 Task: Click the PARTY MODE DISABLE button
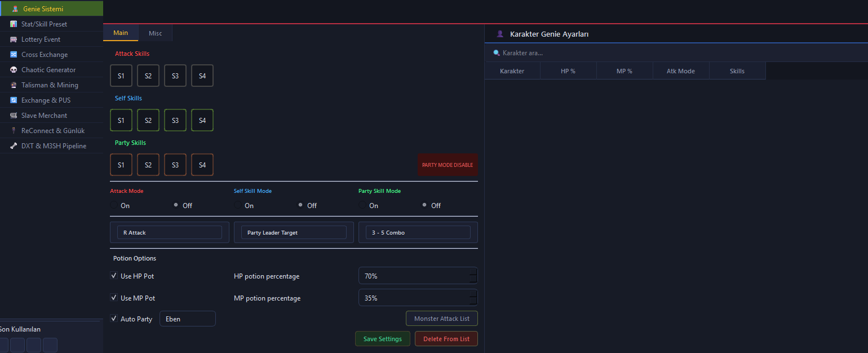click(448, 165)
